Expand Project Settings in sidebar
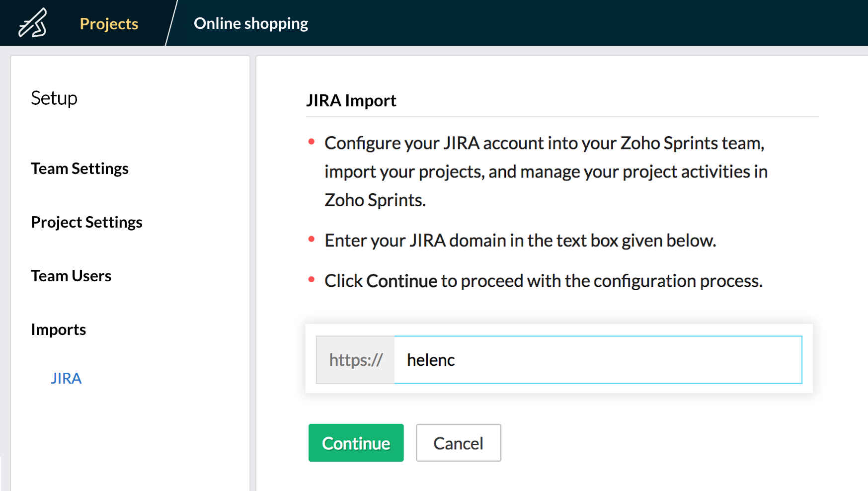This screenshot has height=491, width=868. click(86, 222)
